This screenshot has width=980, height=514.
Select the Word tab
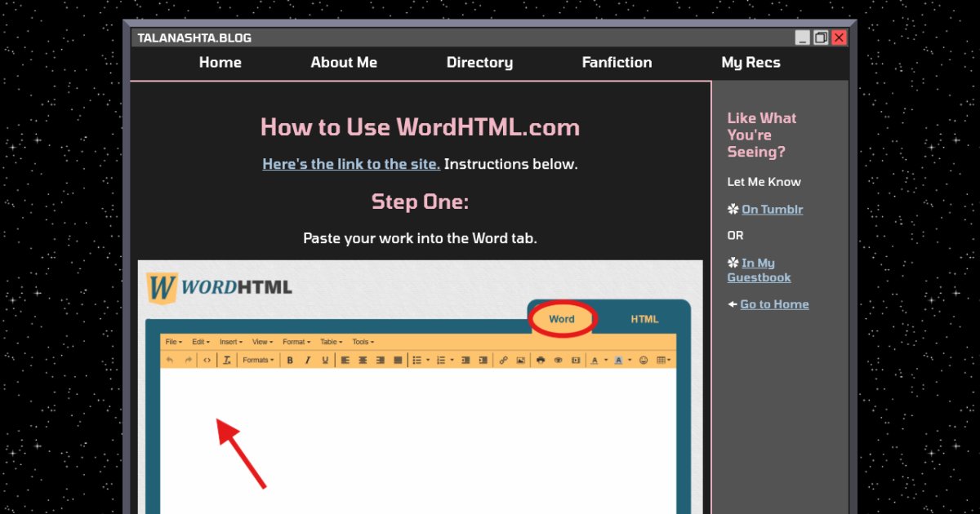pos(562,319)
